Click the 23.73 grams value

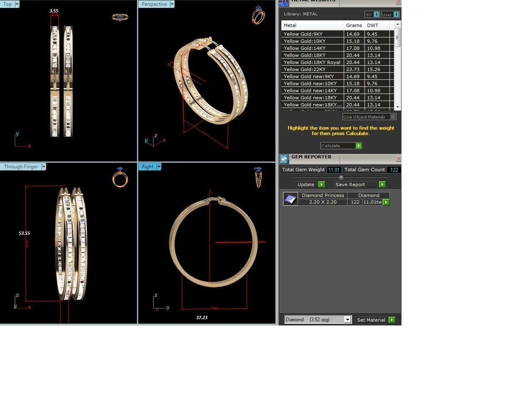[x=353, y=69]
